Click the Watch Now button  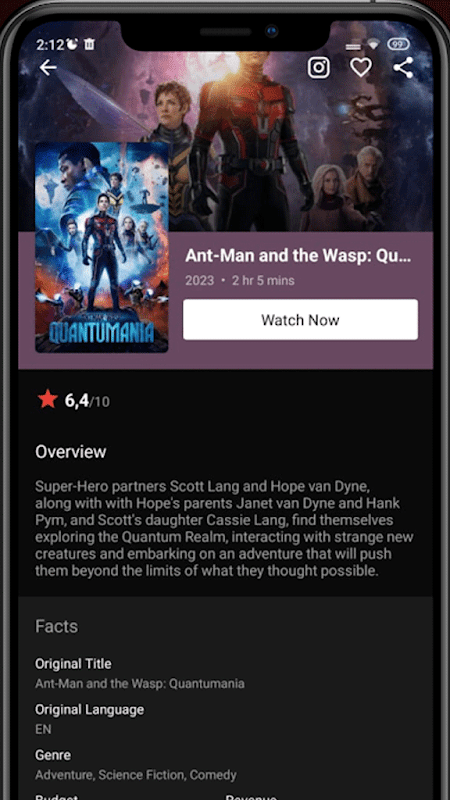click(301, 320)
